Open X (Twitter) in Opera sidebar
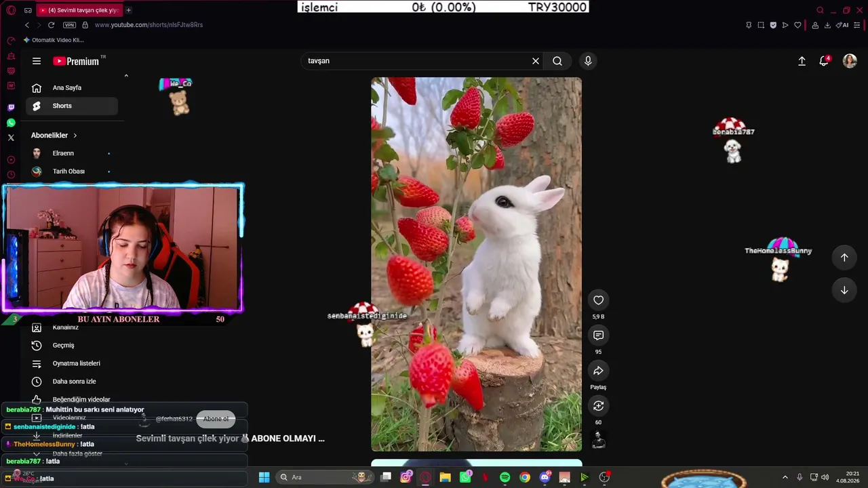This screenshot has height=488, width=868. pos(11,138)
